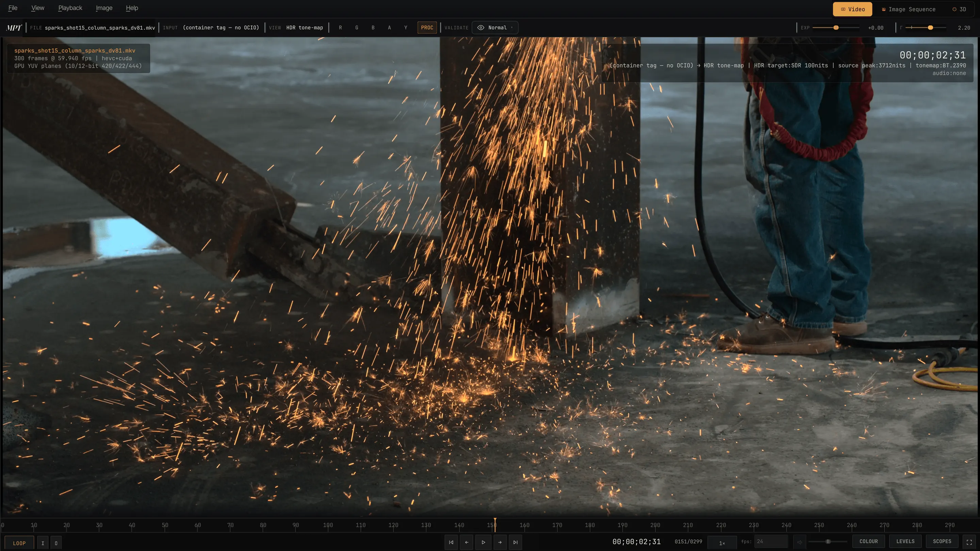
Task: Switch to Image Sequence mode tab
Action: [x=909, y=9]
